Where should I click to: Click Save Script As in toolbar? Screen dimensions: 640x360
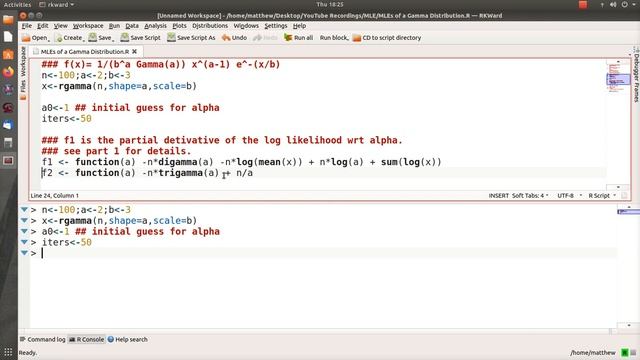click(191, 38)
